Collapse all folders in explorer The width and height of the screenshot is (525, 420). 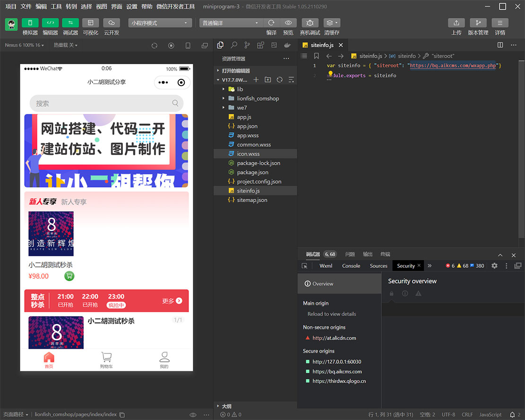291,80
